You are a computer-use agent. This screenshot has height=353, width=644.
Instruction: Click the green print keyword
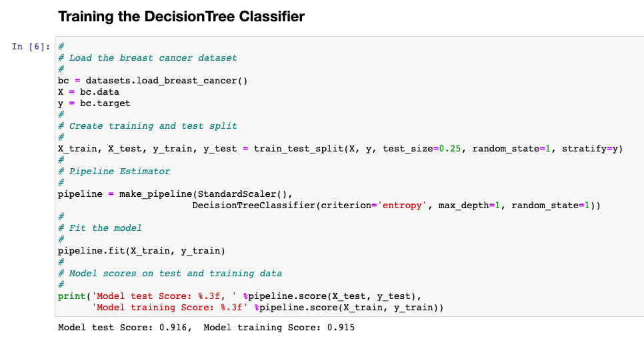[72, 296]
